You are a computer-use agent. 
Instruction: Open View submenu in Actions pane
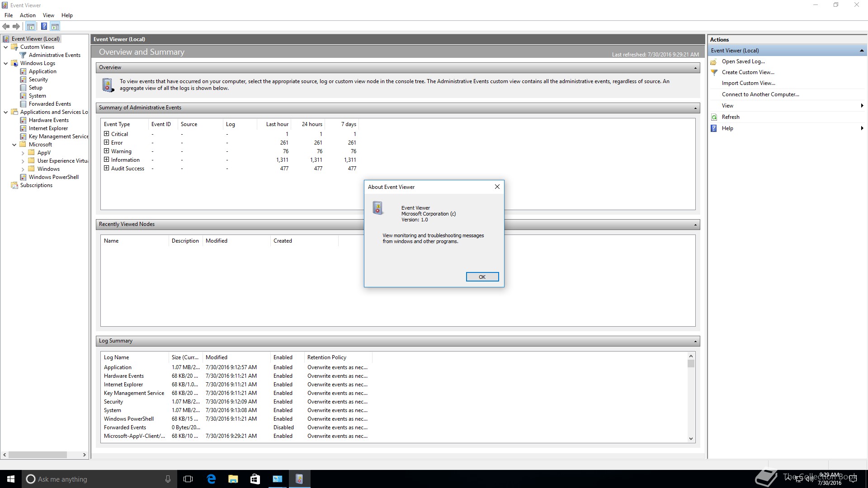click(x=787, y=106)
